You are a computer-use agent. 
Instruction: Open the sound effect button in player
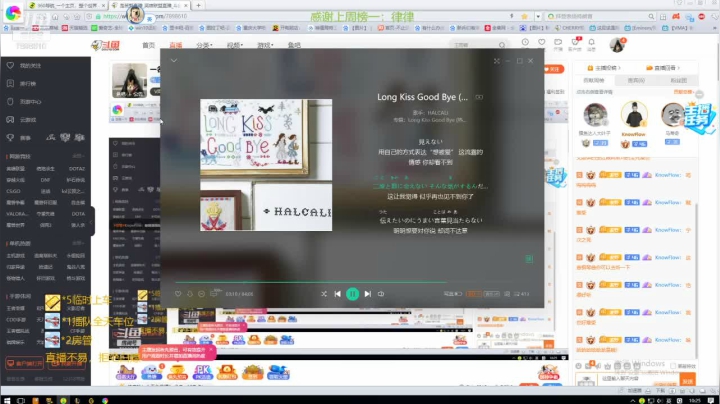click(492, 294)
